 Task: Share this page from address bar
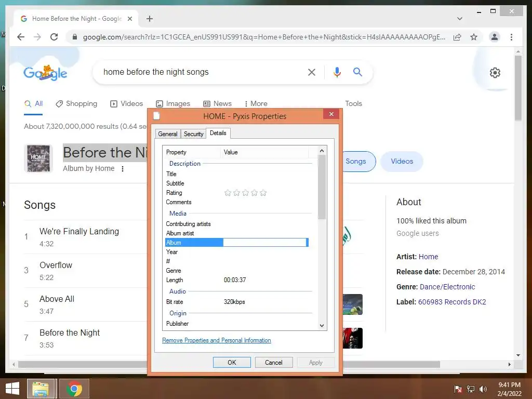(457, 37)
